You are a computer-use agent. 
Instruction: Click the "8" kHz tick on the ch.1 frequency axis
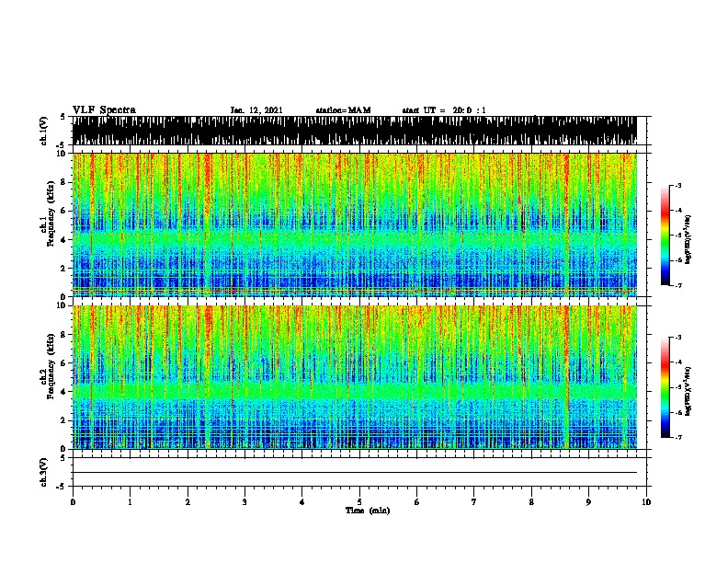[x=64, y=182]
